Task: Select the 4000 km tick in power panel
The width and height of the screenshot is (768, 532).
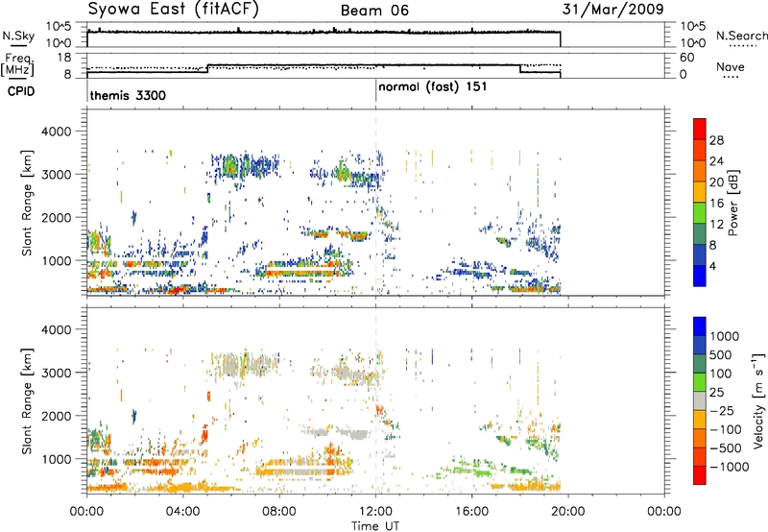Action: pos(56,132)
